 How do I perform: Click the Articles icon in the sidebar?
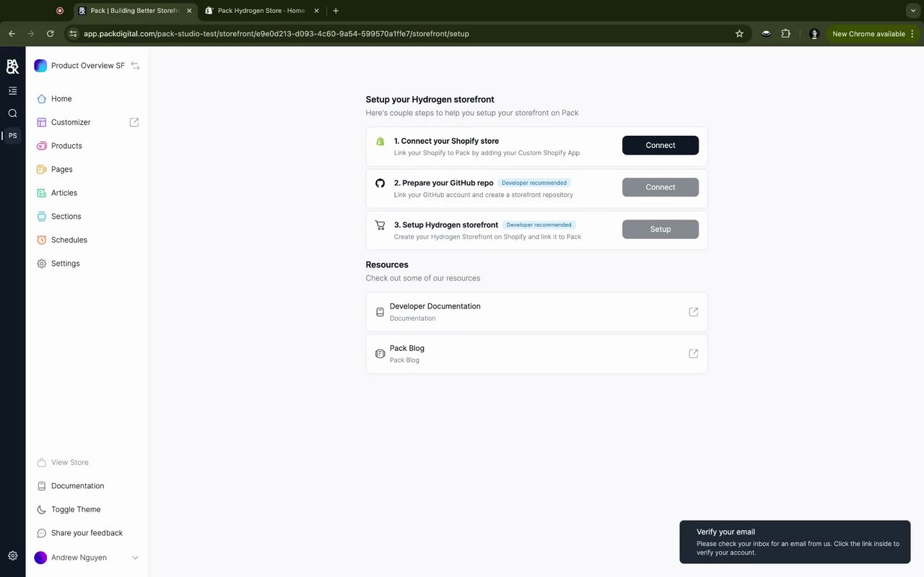pos(42,193)
